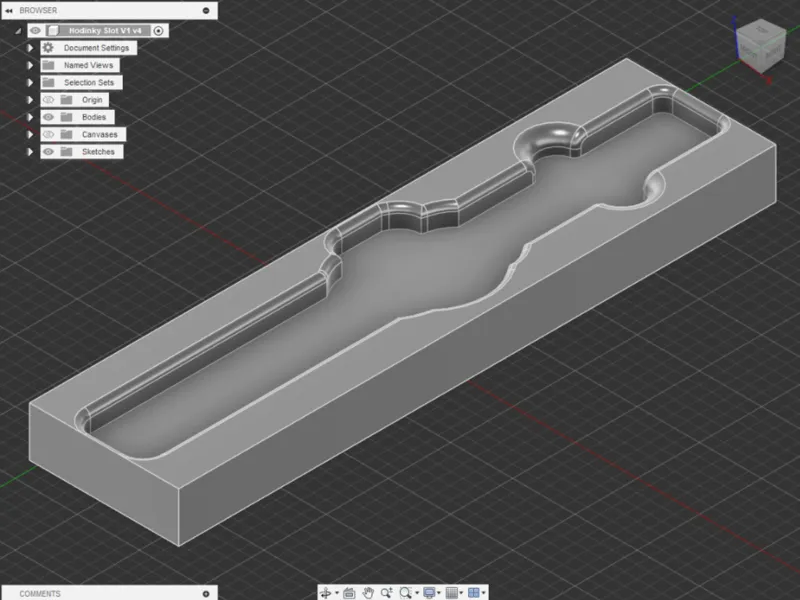800x600 pixels.
Task: Click the ViewCube in the corner
Action: (759, 47)
